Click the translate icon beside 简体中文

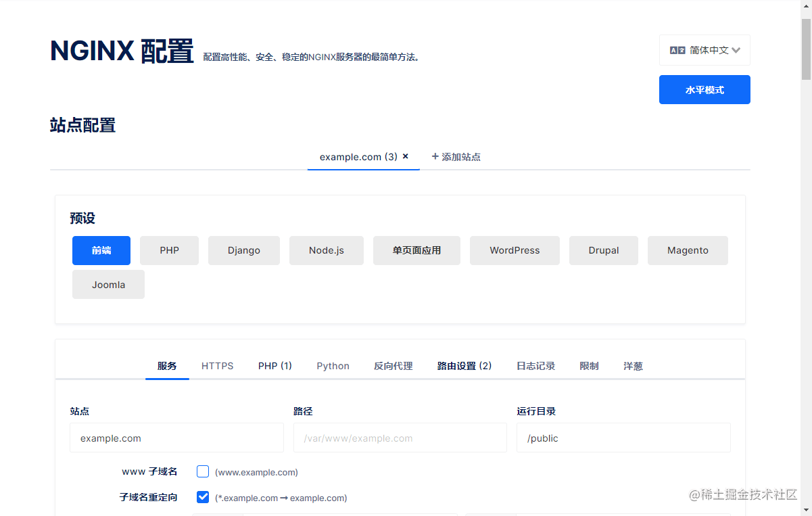[x=677, y=50]
